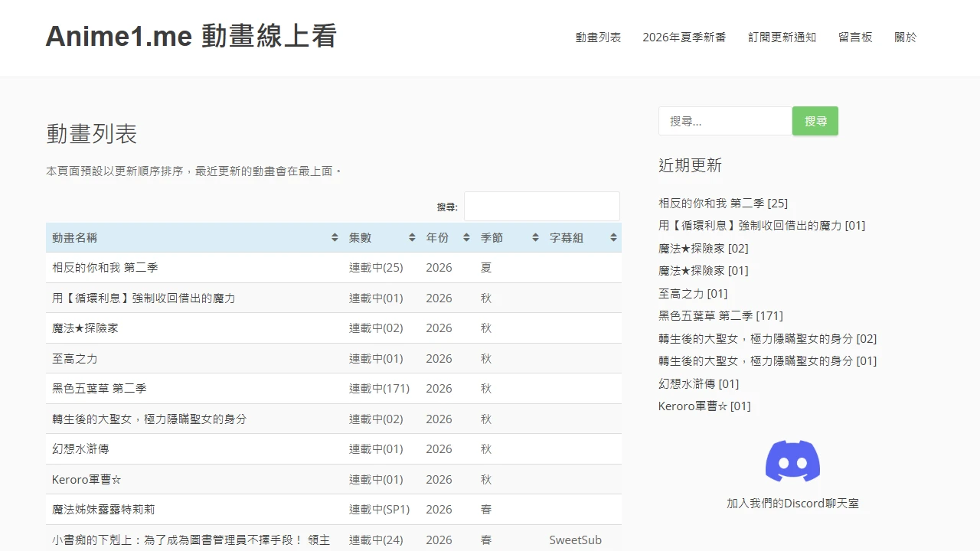Open 至高之力 in the anime table
This screenshot has width=980, height=551.
(x=75, y=359)
